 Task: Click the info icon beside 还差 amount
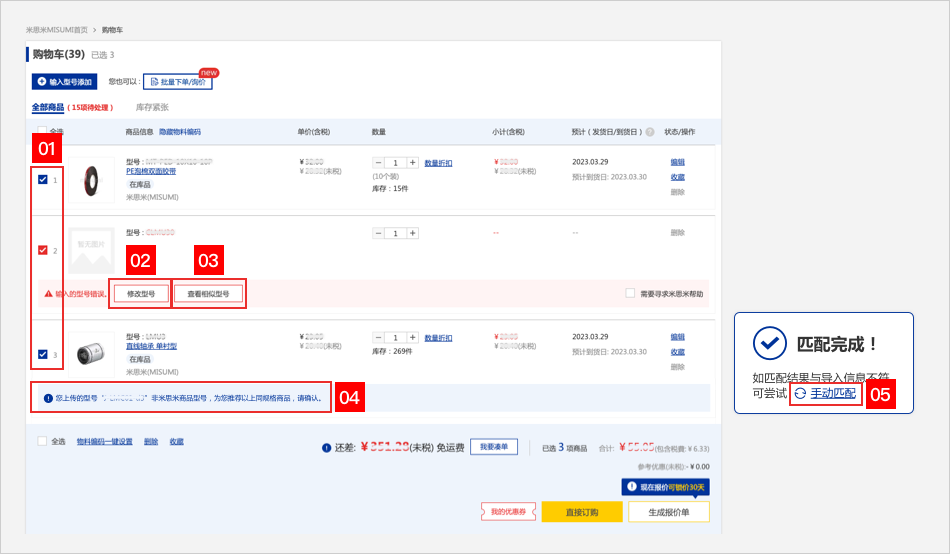coord(326,447)
